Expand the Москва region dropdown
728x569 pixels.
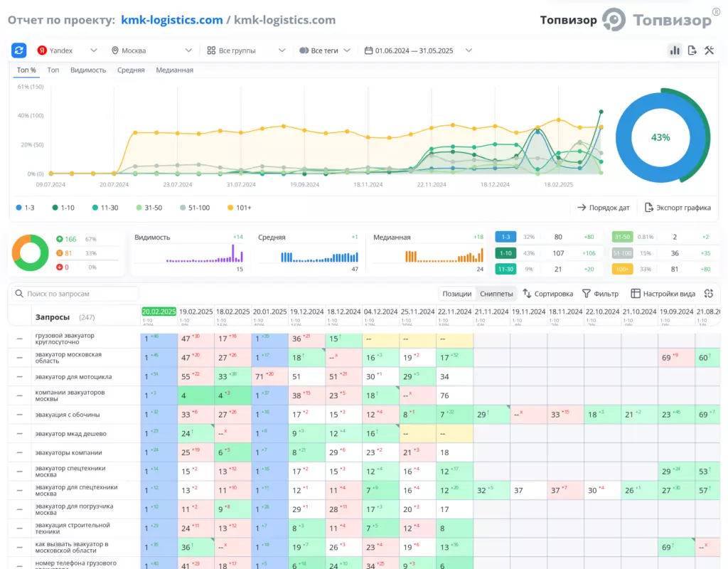152,50
